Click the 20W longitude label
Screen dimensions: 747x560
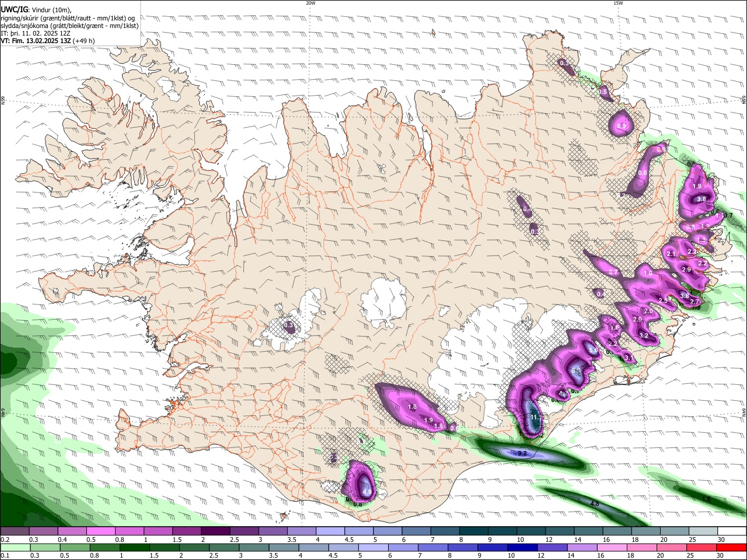(x=310, y=3)
